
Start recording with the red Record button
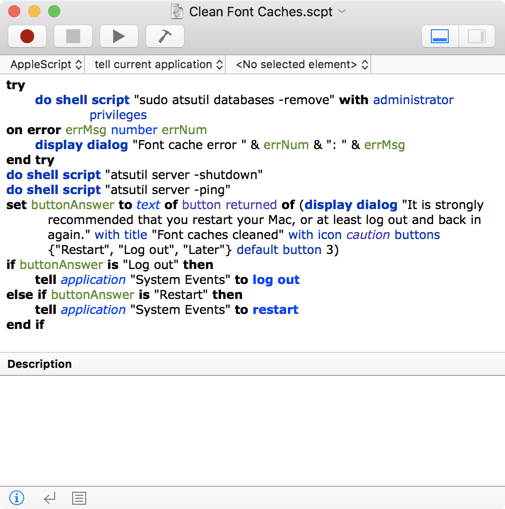(x=27, y=36)
